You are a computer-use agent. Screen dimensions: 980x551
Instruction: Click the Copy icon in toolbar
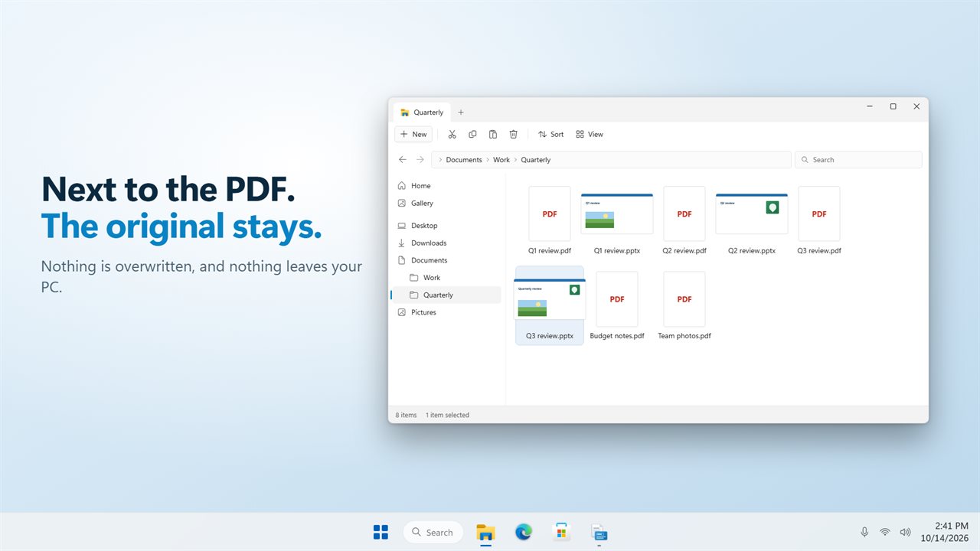click(472, 134)
